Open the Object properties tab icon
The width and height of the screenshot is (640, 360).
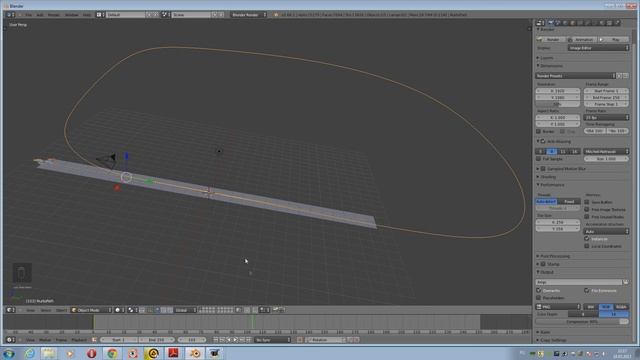[572, 23]
